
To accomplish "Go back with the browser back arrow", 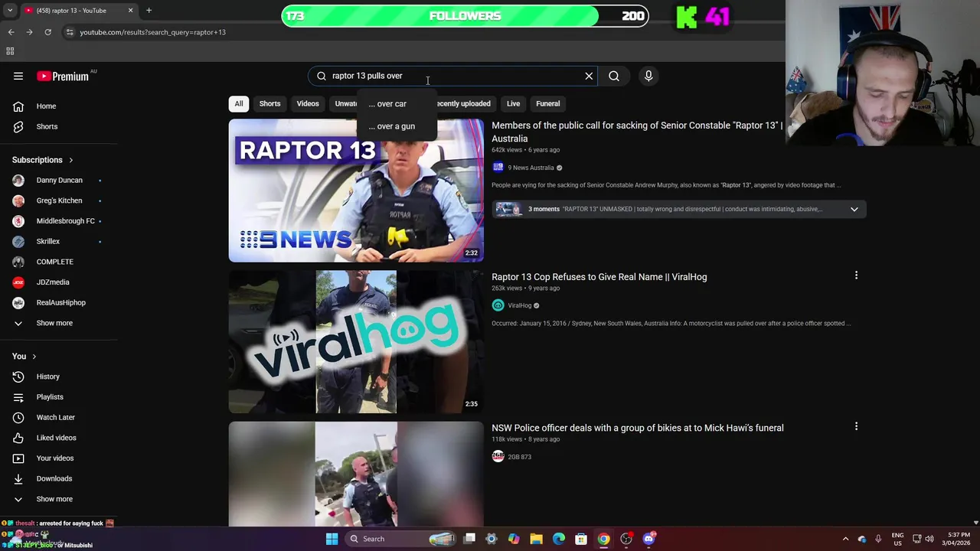I will 11,32.
